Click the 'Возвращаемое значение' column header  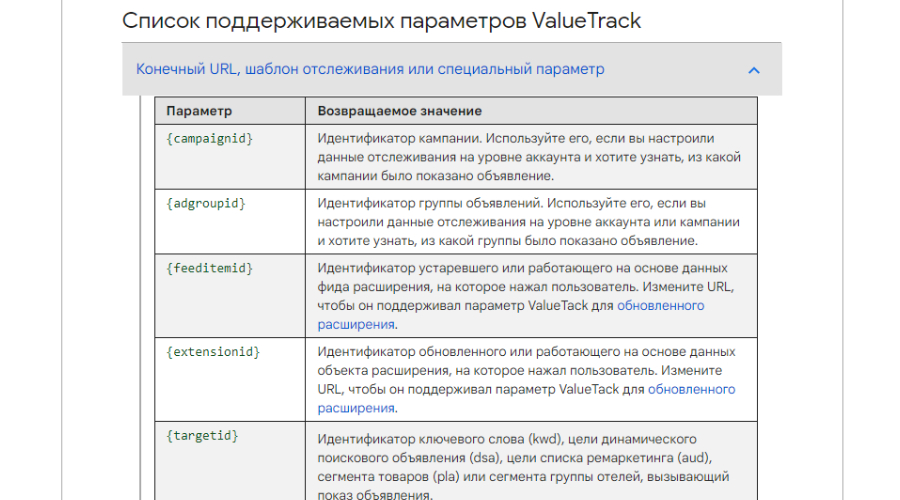(399, 110)
